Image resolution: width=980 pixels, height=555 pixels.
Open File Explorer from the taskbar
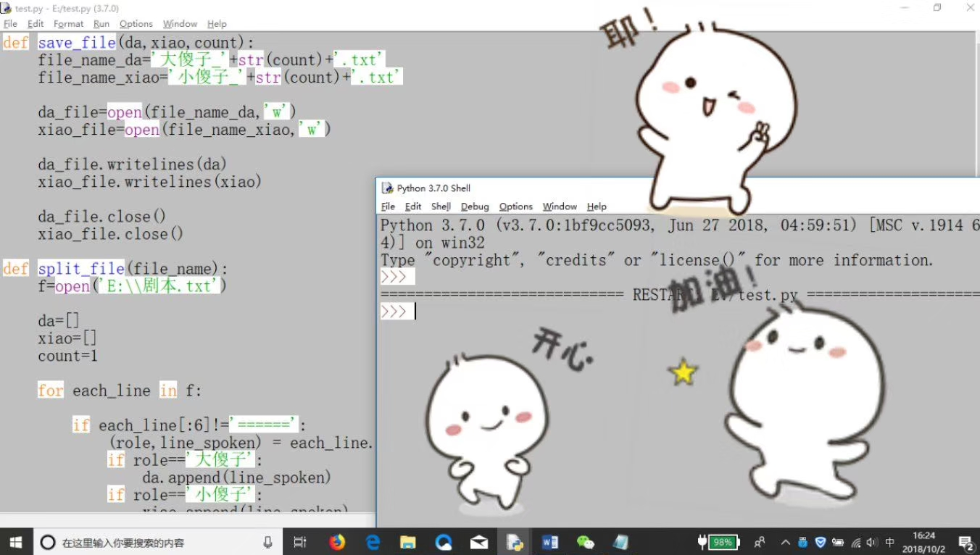[x=408, y=542]
